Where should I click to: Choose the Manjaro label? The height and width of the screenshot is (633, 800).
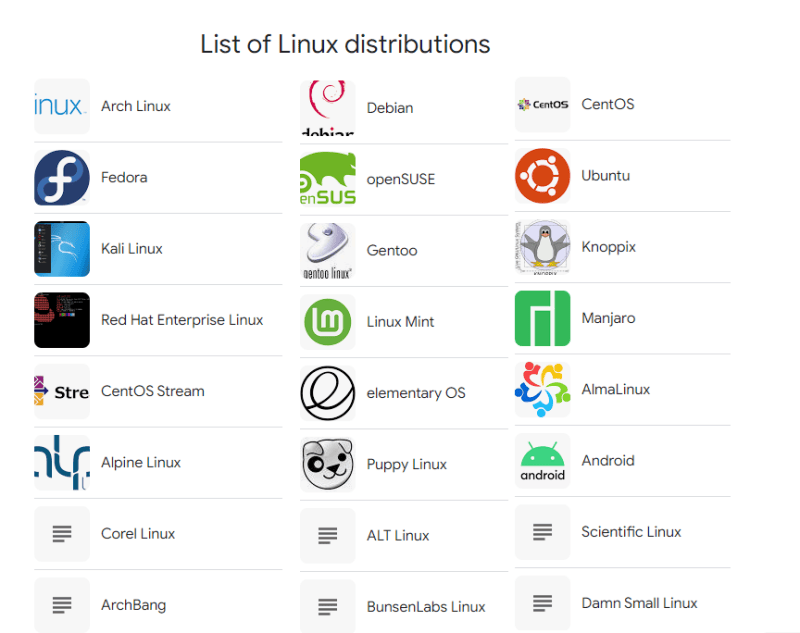coord(608,319)
